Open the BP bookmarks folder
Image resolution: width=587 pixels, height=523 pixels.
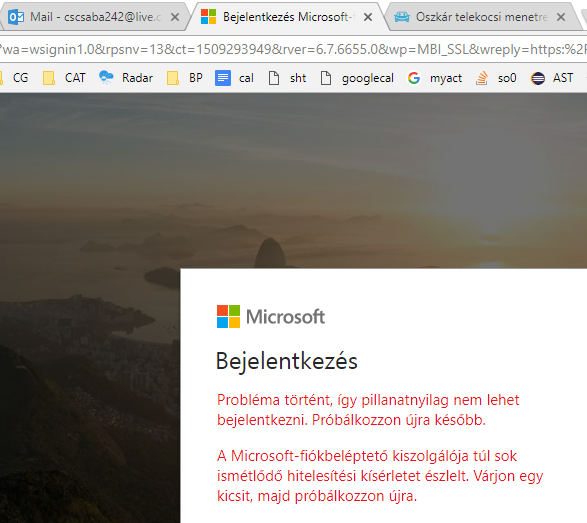(x=185, y=78)
